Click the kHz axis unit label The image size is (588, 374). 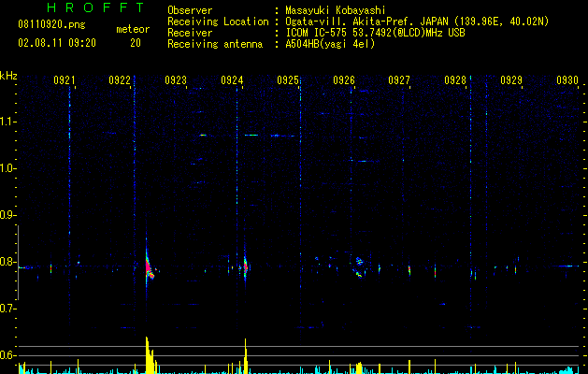[8, 76]
